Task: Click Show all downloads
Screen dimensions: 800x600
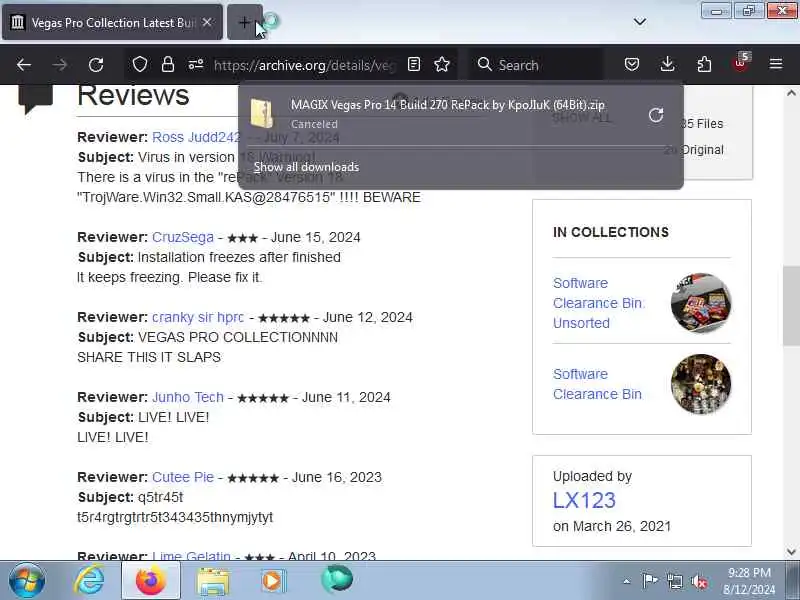Action: coord(306,167)
